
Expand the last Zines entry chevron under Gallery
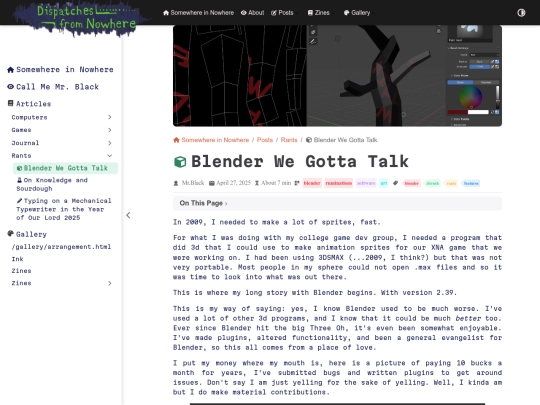110,283
